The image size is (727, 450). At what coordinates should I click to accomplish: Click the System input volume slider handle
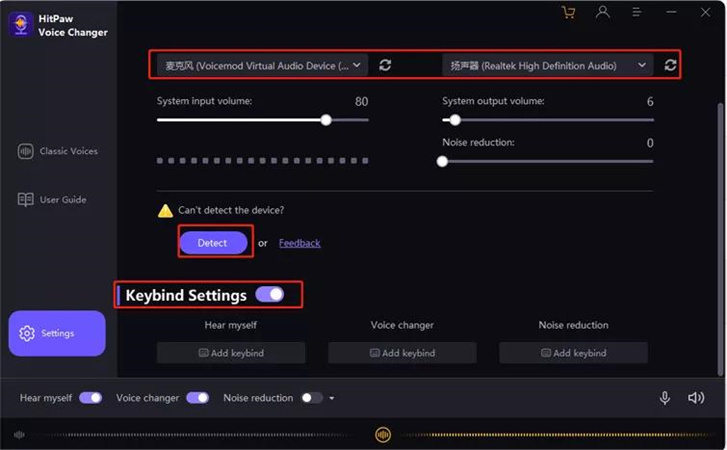pos(326,120)
